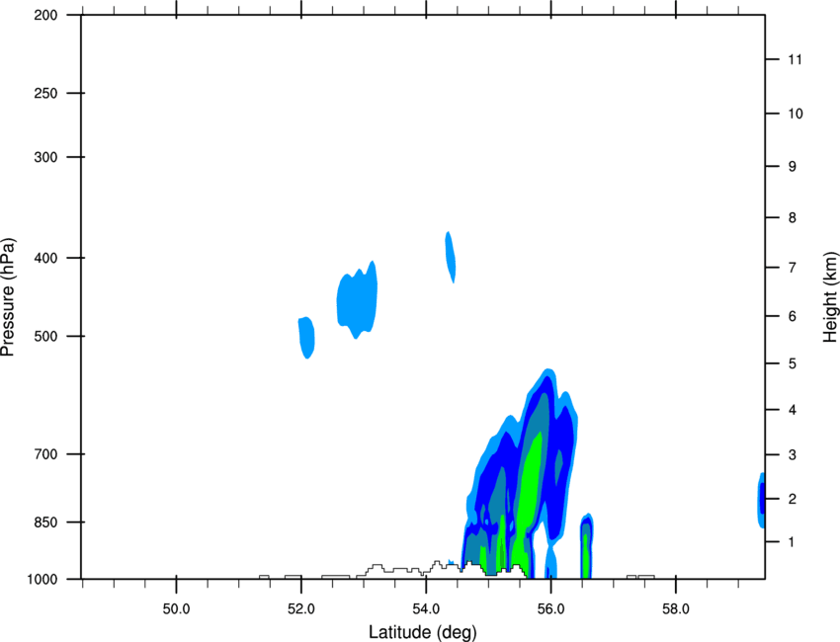Click height tick label 11
Viewport: 840px width, 642px height.
pos(796,59)
